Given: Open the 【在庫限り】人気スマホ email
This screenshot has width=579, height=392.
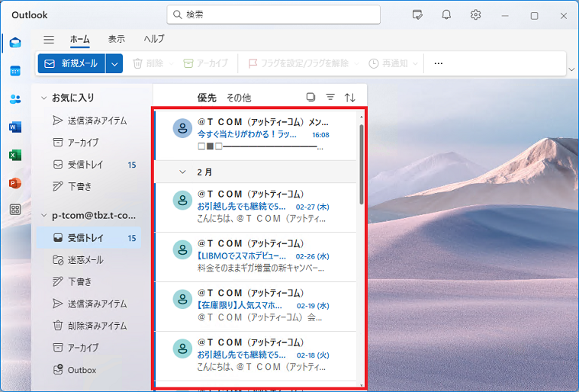Looking at the screenshot, I should point(256,307).
